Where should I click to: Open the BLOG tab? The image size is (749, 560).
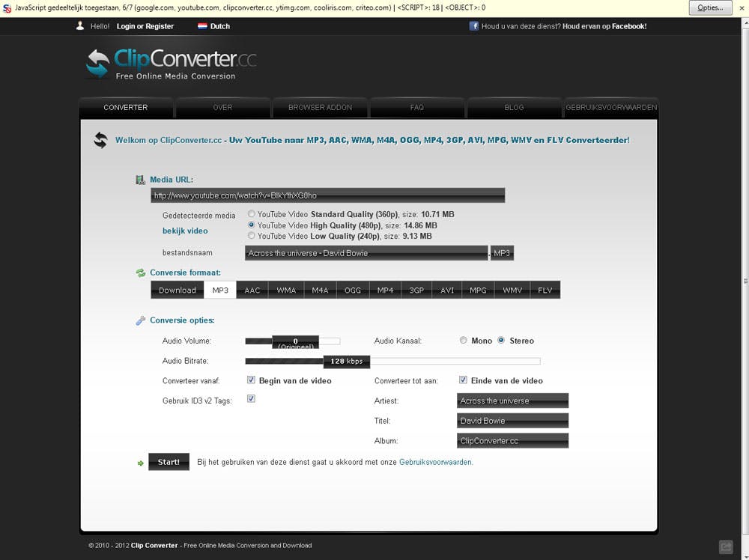click(x=514, y=107)
